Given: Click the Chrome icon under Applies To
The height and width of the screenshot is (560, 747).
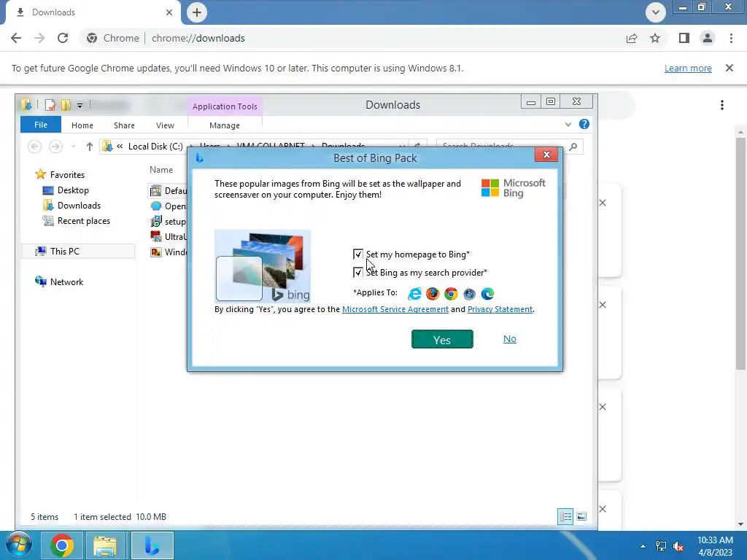Looking at the screenshot, I should [451, 293].
